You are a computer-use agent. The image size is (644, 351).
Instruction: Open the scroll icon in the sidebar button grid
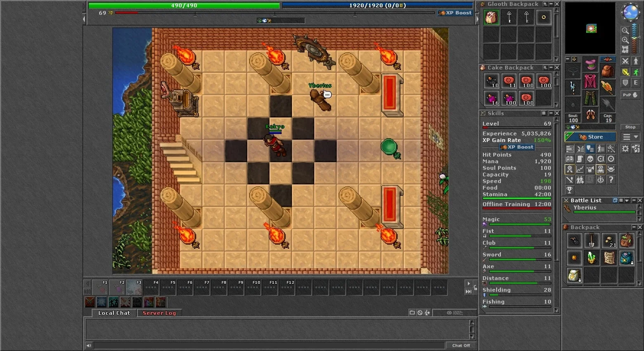(580, 159)
